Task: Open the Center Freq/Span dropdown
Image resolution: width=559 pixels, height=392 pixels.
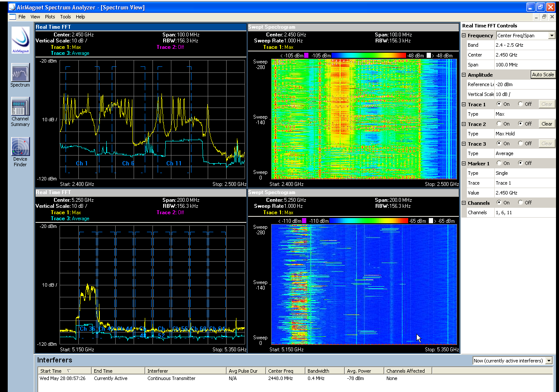Action: click(552, 36)
